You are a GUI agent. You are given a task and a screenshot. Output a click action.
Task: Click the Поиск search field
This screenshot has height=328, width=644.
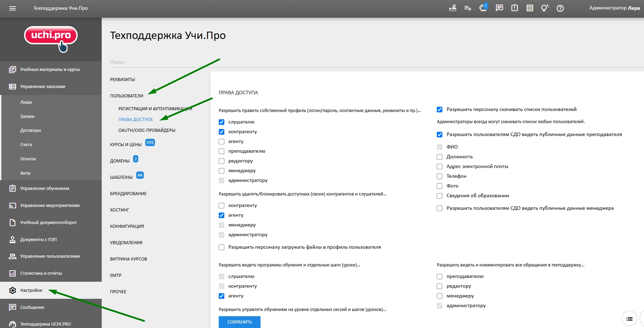pos(377,62)
